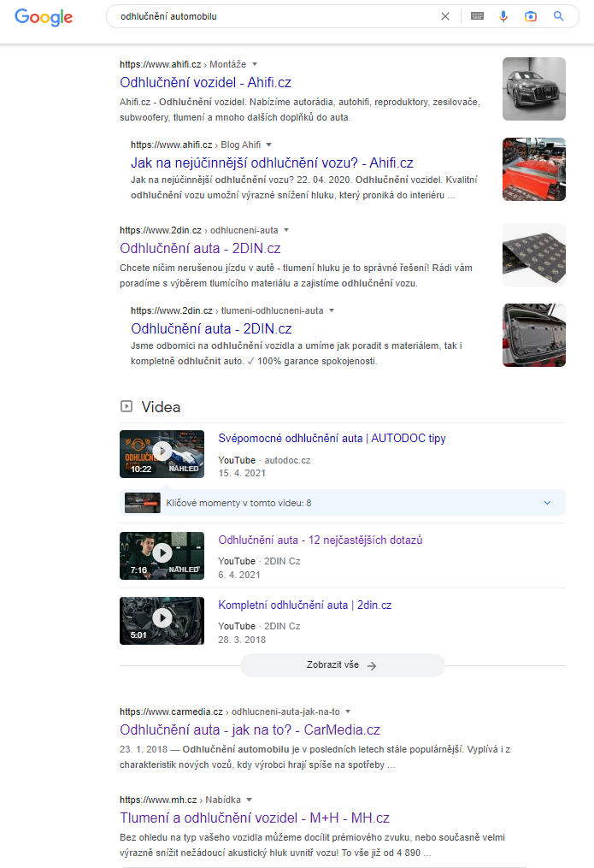Screen dimensions: 594x868
Task: Click the date 15. 4. 2021
Action: (242, 473)
